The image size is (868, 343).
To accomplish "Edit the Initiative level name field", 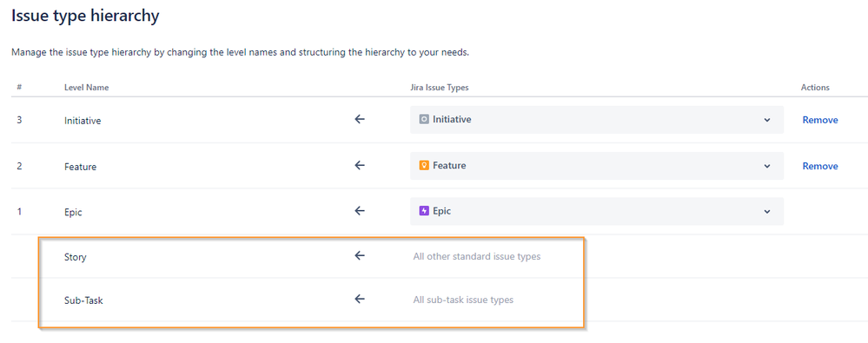I will 83,121.
